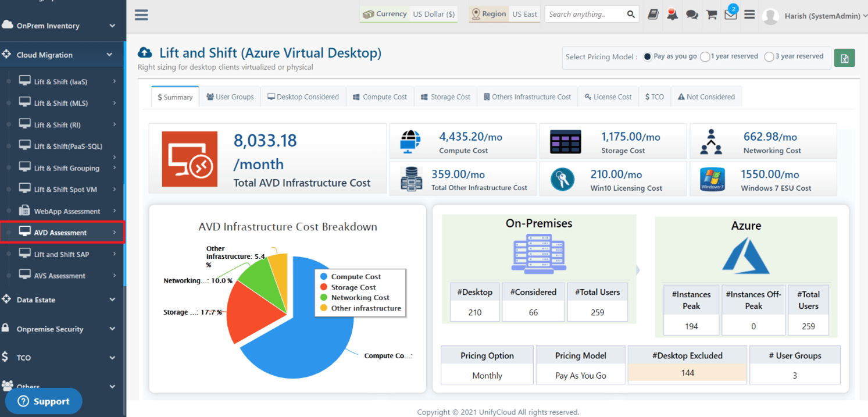Expand the TCO sidebar section
The width and height of the screenshot is (868, 417).
coord(62,358)
